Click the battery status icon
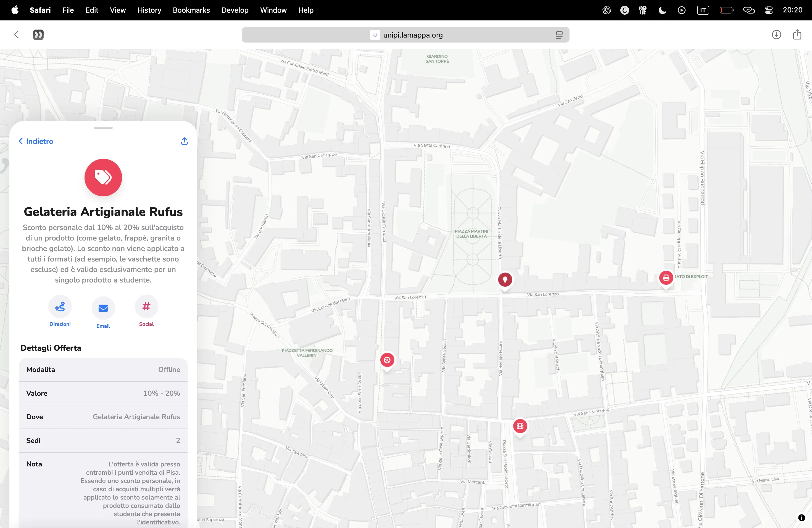 [x=726, y=10]
